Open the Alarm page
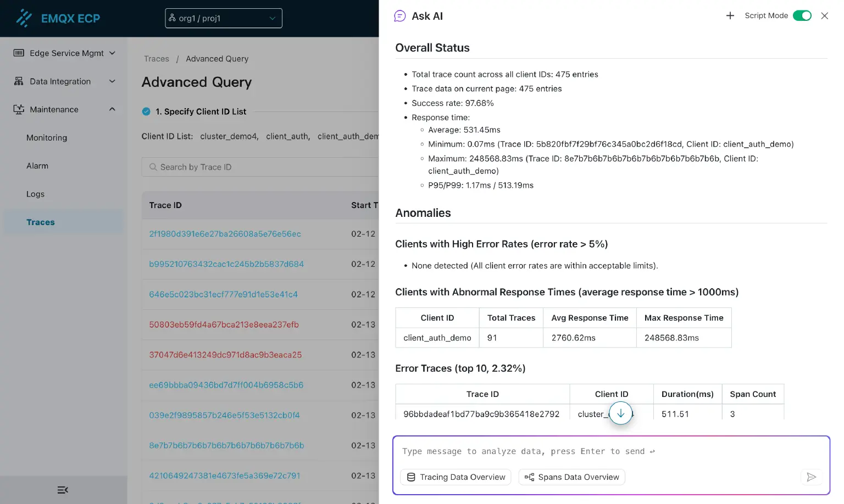 [x=37, y=166]
